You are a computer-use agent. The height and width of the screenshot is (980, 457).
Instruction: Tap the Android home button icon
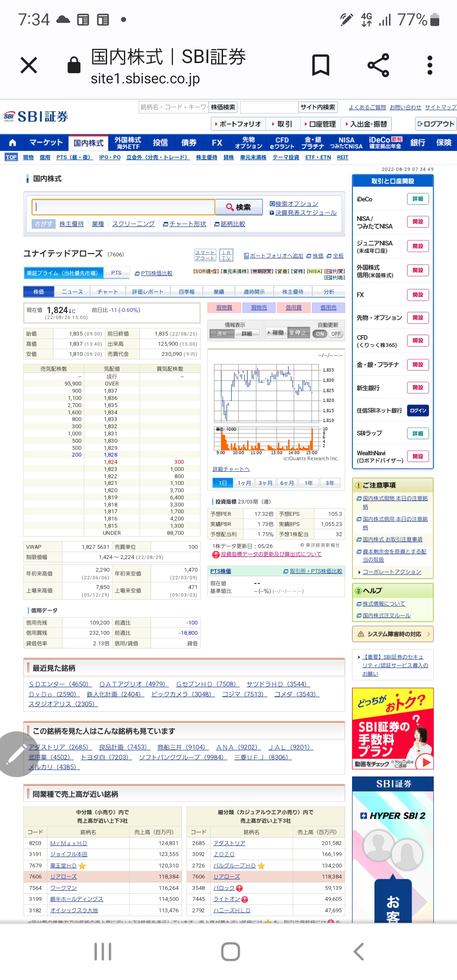pyautogui.click(x=231, y=952)
